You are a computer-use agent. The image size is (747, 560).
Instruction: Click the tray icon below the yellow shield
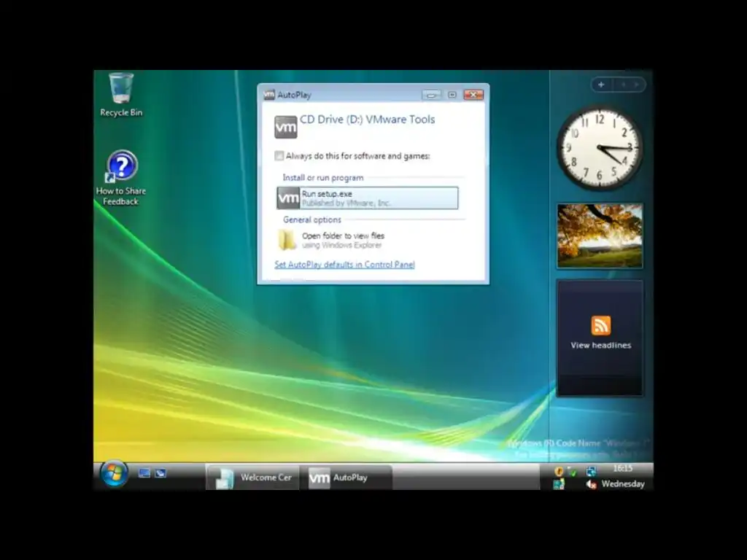pos(559,484)
